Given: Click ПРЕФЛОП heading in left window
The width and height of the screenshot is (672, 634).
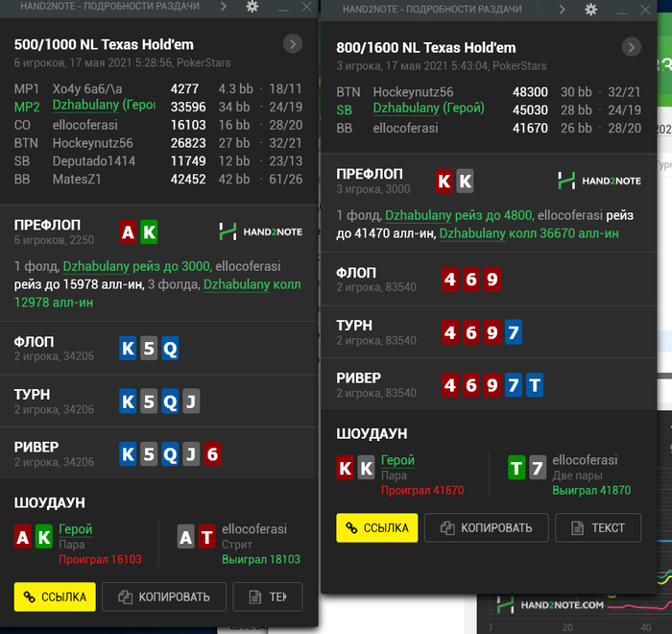Looking at the screenshot, I should point(47,225).
